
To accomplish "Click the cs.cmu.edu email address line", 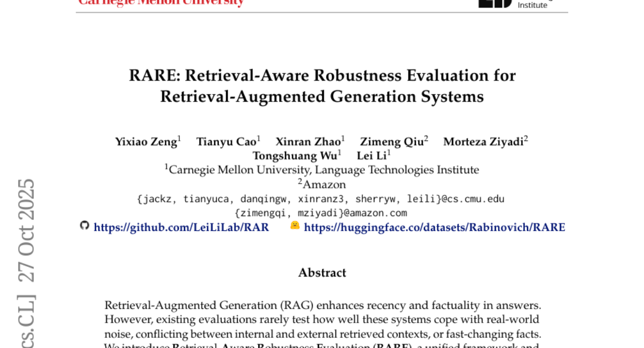I will [321, 199].
